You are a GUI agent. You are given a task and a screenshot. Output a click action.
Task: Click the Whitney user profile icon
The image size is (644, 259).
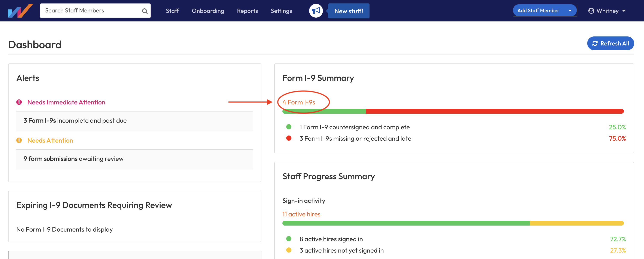pyautogui.click(x=591, y=11)
